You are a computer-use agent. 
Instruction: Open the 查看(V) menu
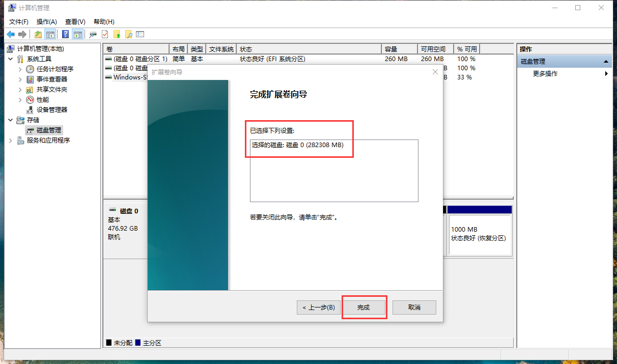click(75, 21)
